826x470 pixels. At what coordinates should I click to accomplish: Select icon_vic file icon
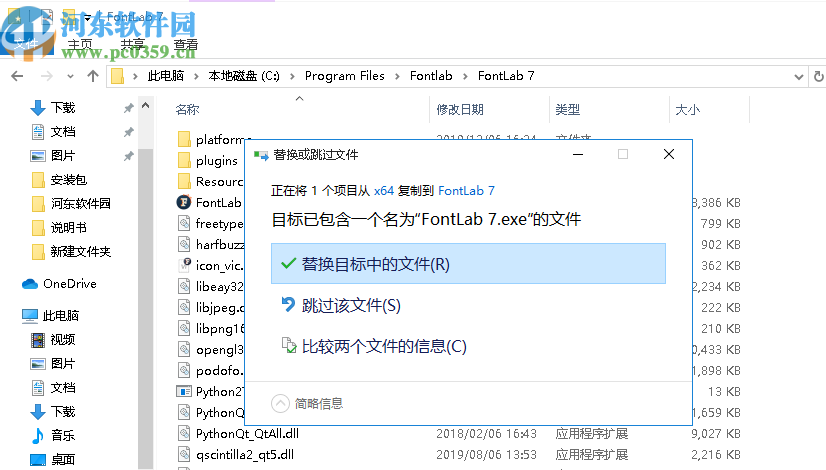pyautogui.click(x=184, y=265)
